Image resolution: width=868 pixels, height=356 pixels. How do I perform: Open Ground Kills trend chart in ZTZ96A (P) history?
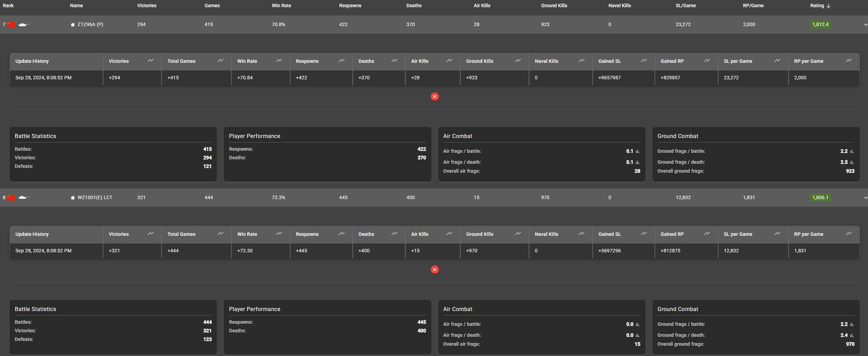click(x=518, y=60)
